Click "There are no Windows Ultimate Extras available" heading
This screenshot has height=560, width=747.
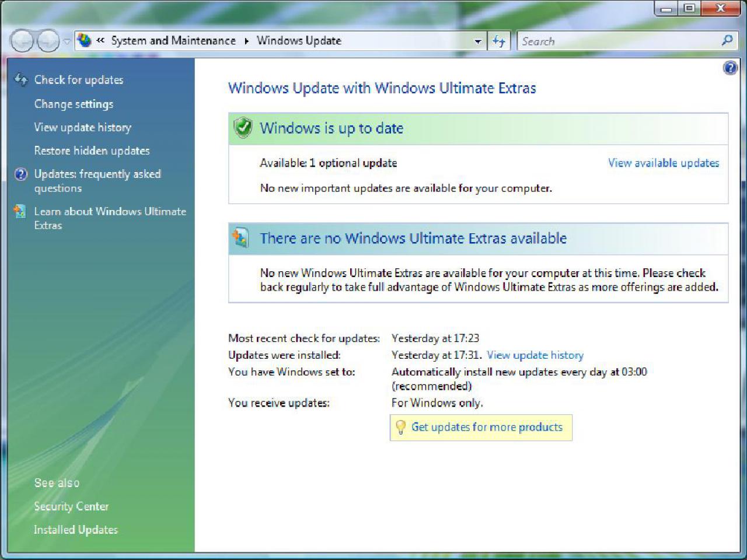pos(413,238)
